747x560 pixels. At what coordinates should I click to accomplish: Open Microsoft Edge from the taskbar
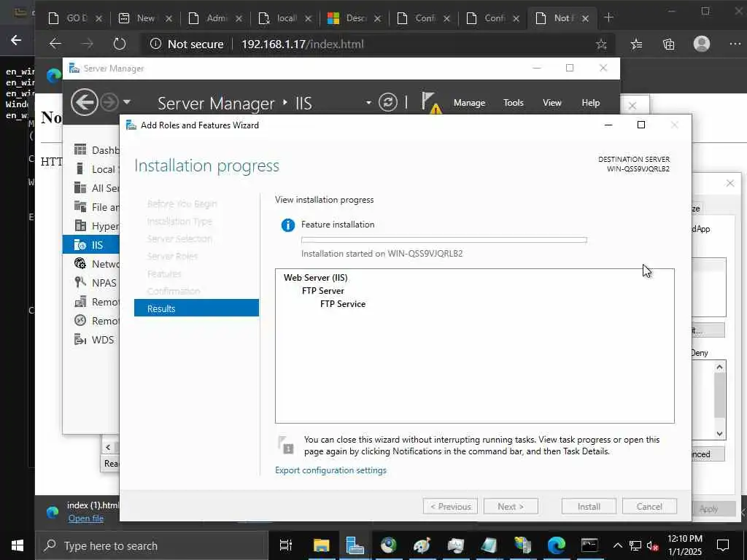[556, 545]
